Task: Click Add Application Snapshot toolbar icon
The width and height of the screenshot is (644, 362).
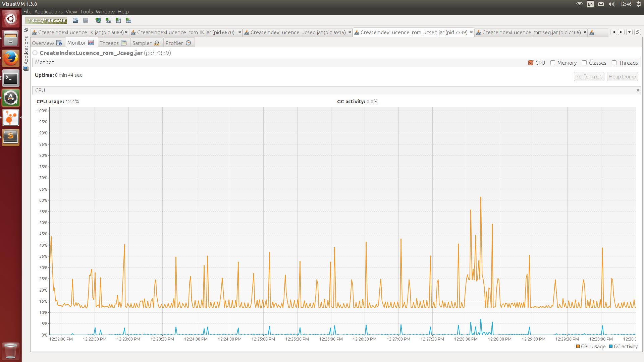Action: pyautogui.click(x=128, y=20)
